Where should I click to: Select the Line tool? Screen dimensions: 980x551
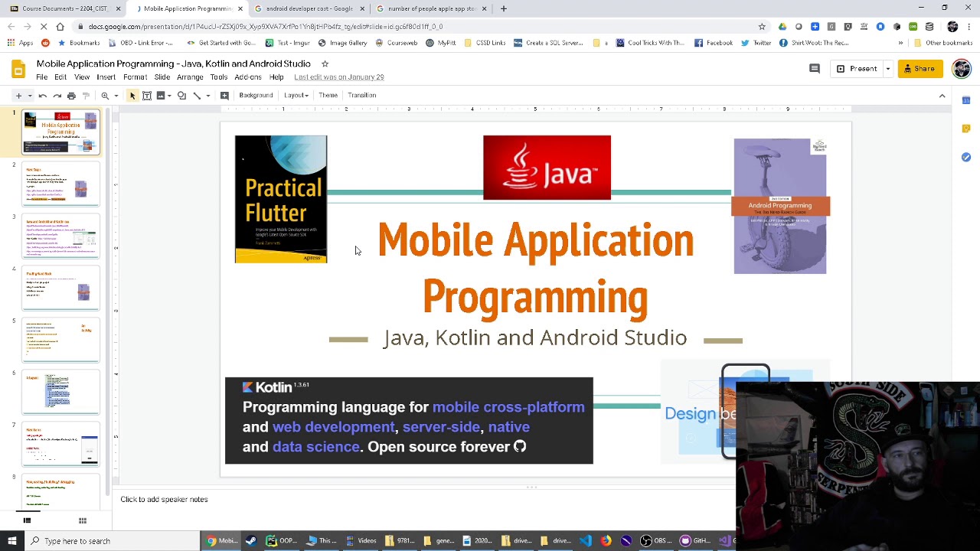coord(197,96)
